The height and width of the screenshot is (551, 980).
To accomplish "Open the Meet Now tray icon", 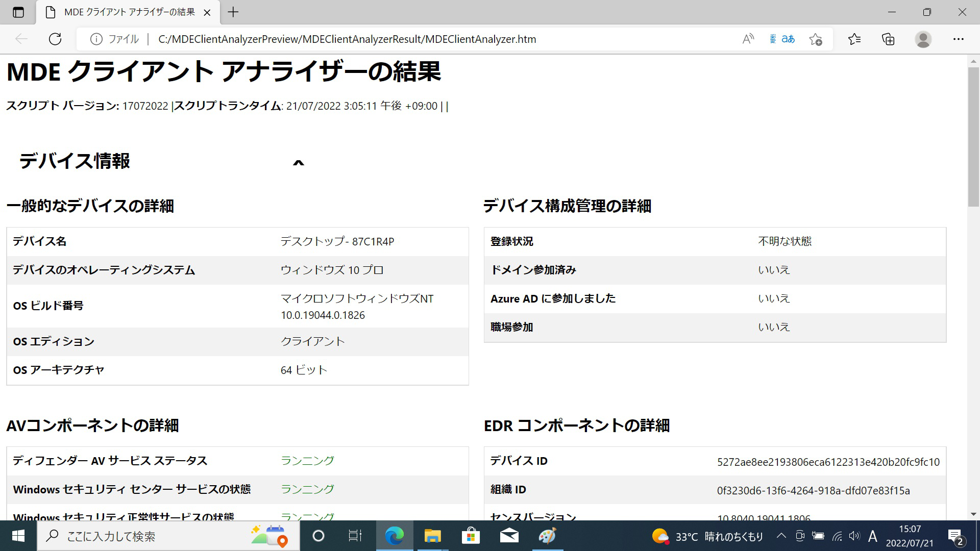I will click(800, 536).
